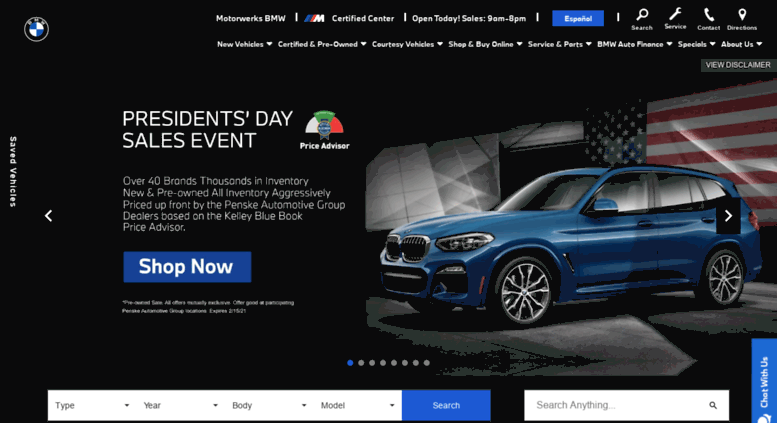This screenshot has height=423, width=777.
Task: Select the second carousel dot indicator
Action: click(361, 363)
